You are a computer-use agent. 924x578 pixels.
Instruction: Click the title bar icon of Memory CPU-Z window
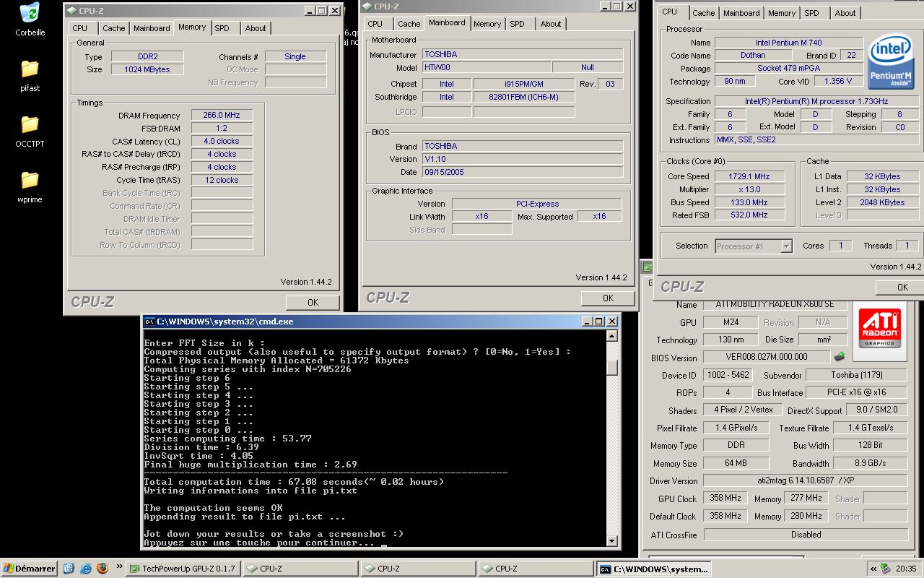click(x=71, y=11)
